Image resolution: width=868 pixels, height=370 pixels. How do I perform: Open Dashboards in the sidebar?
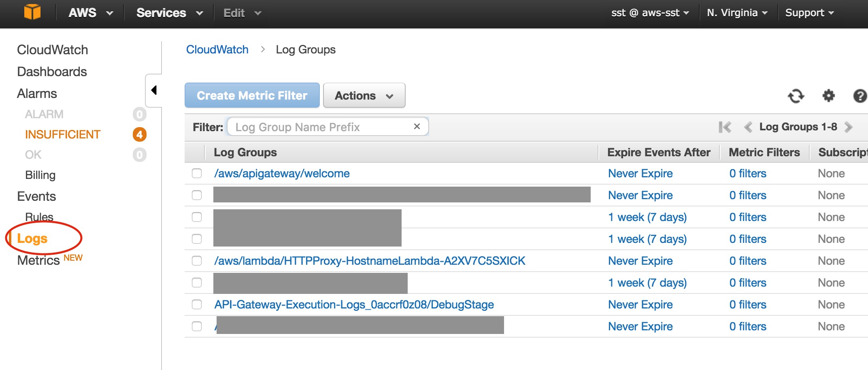tap(52, 72)
